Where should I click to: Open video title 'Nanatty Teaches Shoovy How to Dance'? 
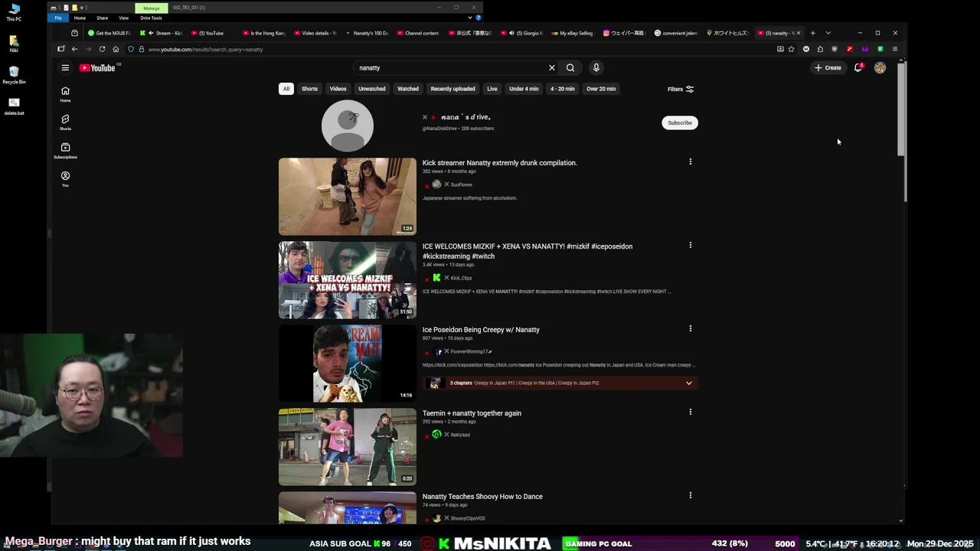click(482, 497)
